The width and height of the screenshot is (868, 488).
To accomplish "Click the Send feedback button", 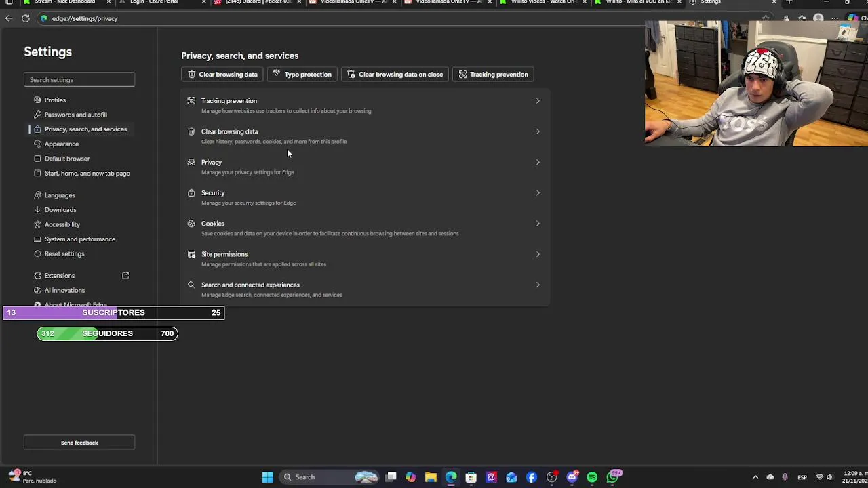I will (79, 443).
